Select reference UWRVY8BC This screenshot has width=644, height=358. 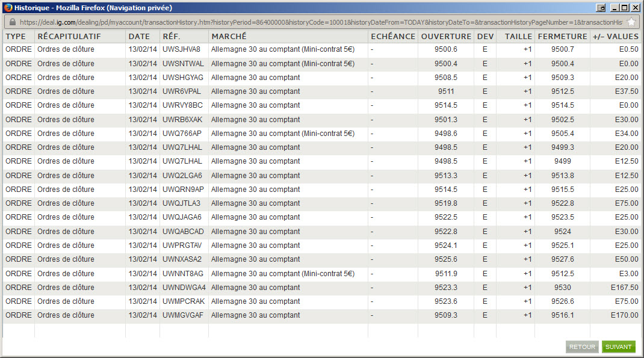pos(182,105)
